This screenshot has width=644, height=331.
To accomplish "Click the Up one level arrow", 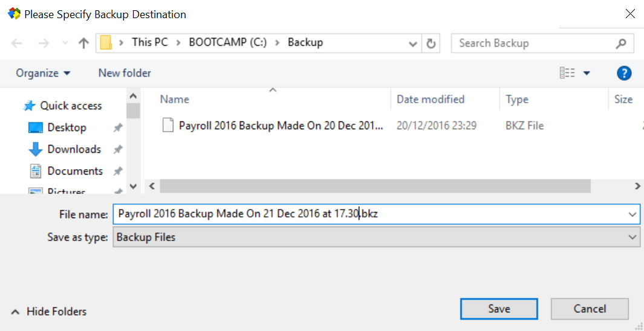I will point(83,43).
